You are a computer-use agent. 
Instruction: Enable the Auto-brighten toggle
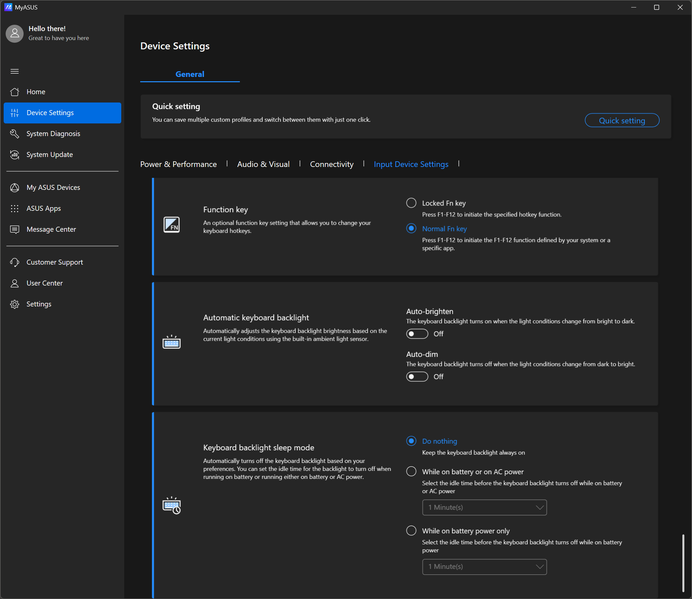(x=417, y=334)
